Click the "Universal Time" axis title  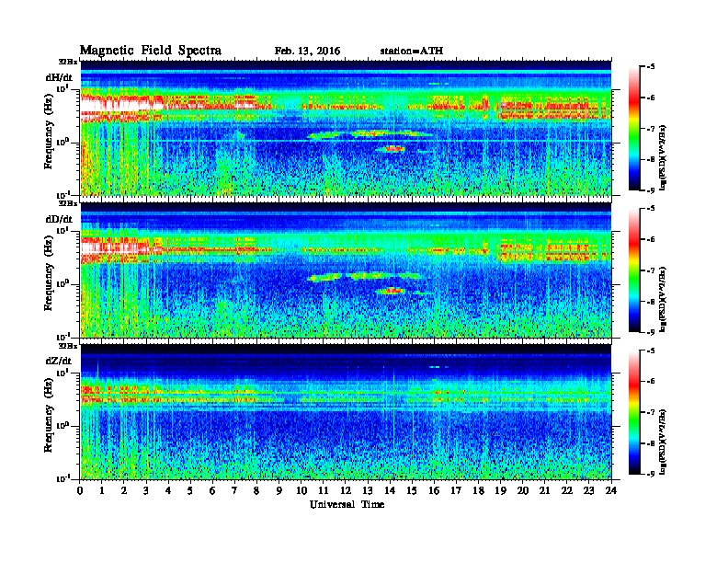pyautogui.click(x=347, y=504)
